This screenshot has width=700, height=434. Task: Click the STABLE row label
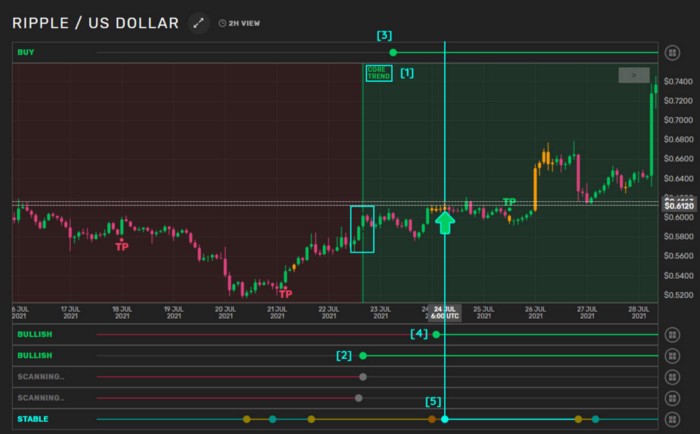pos(33,419)
